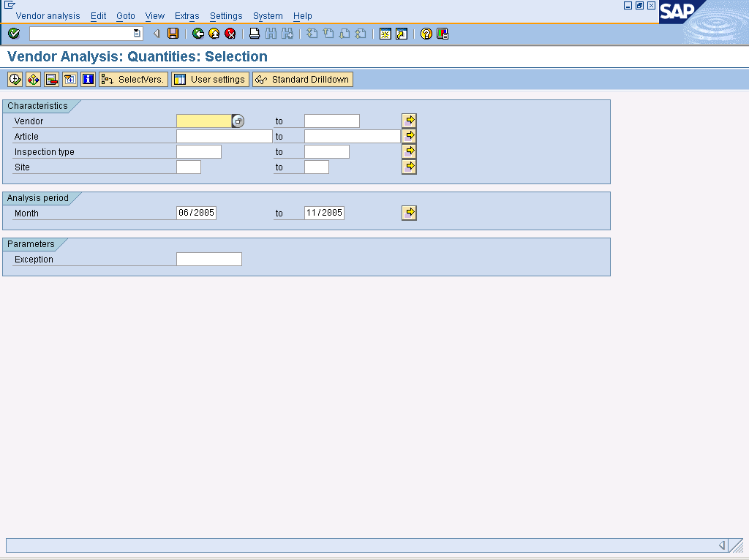The width and height of the screenshot is (749, 560).
Task: Click the Article to-value input field
Action: 353,137
